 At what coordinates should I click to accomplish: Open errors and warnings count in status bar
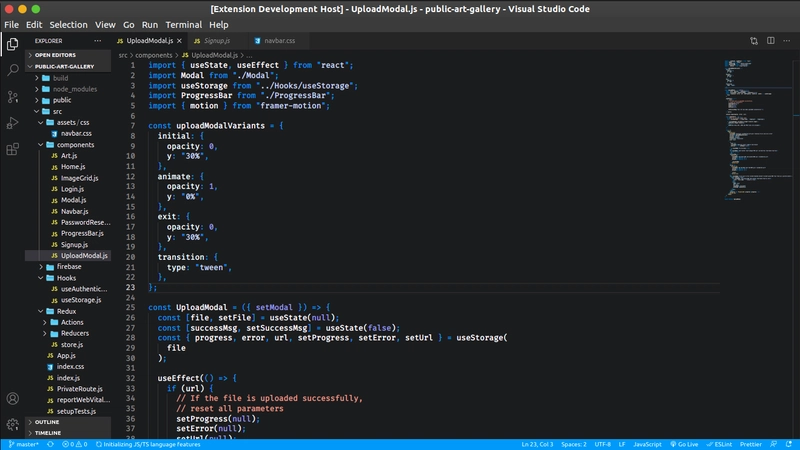point(74,444)
